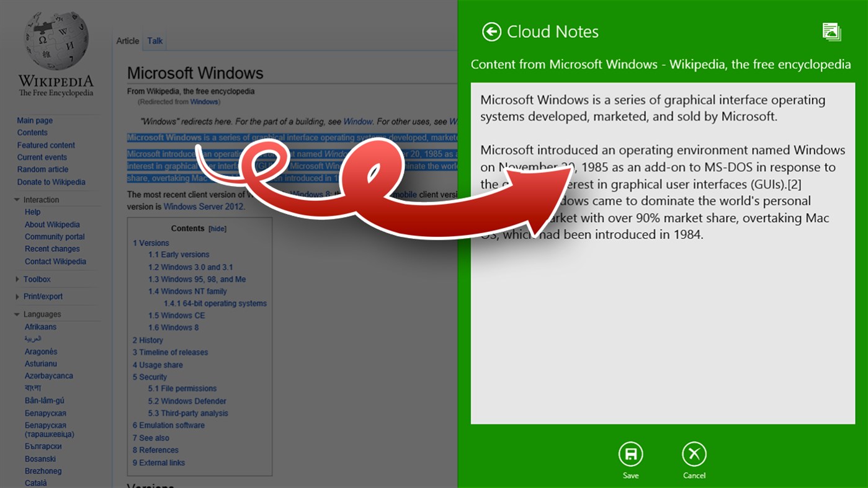Save the note using the Save icon

pyautogui.click(x=630, y=455)
